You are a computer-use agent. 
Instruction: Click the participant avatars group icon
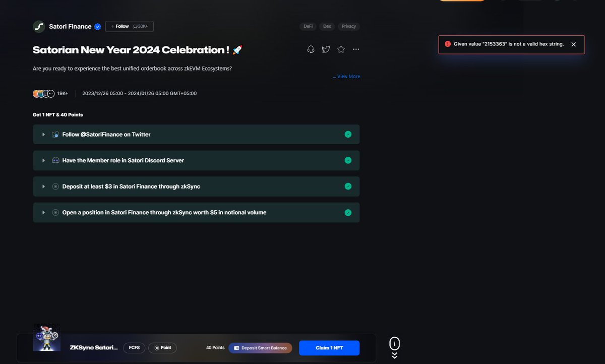tap(44, 93)
